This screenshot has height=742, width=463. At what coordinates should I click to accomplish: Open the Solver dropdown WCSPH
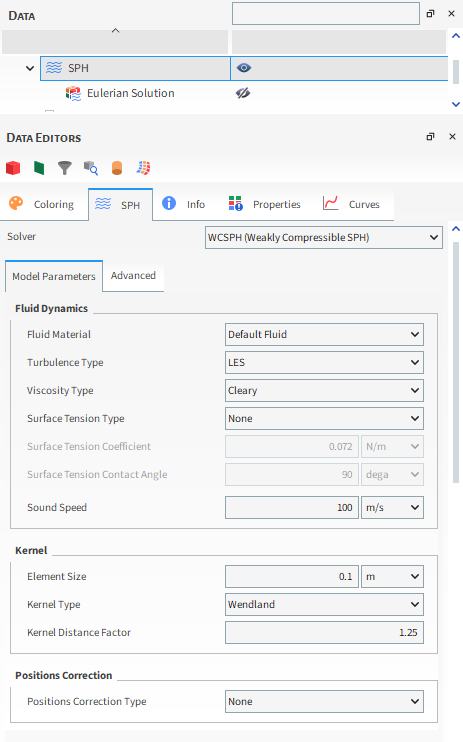click(324, 238)
